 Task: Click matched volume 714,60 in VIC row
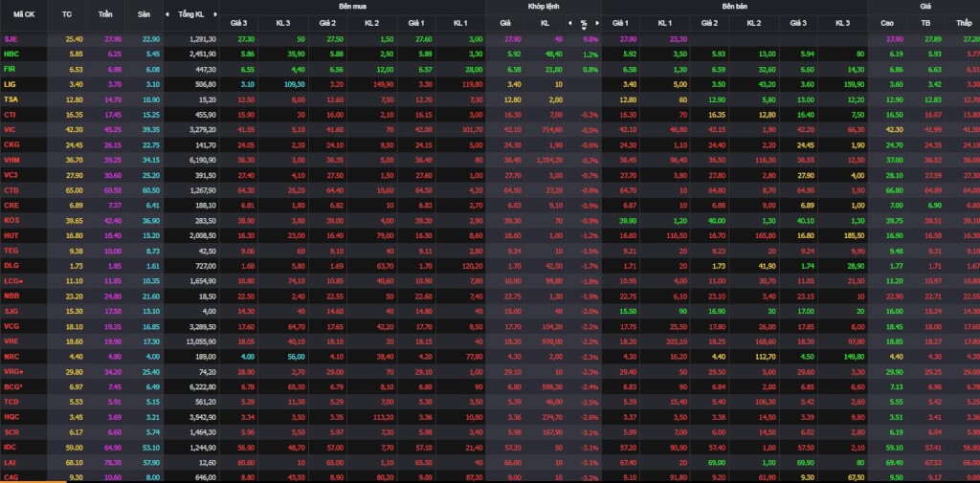point(551,129)
